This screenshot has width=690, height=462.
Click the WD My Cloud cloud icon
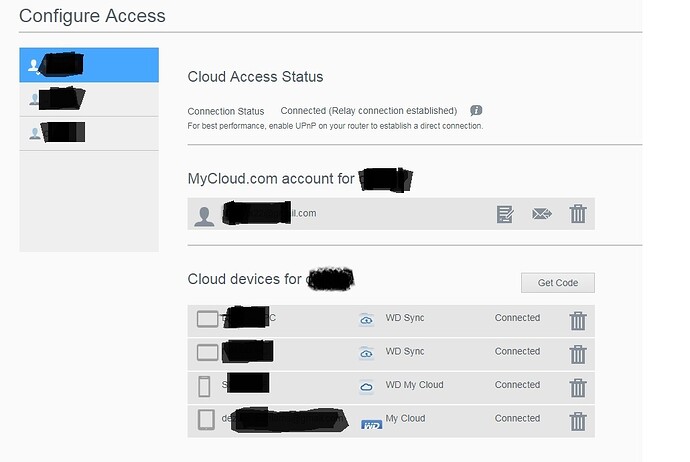click(x=366, y=387)
